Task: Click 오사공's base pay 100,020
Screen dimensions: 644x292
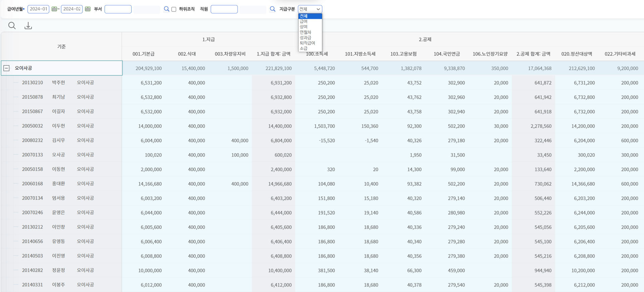Action: point(153,155)
